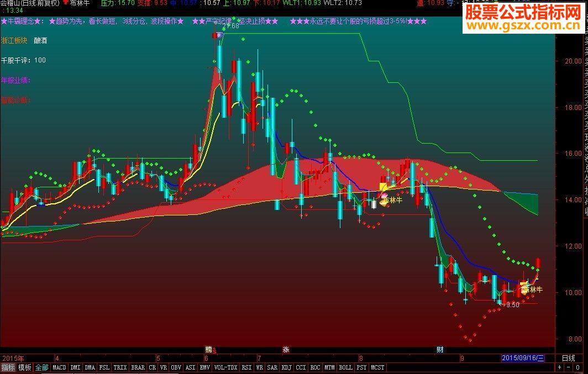Select the DMA indicator
This screenshot has width=588, height=374.
click(x=90, y=367)
